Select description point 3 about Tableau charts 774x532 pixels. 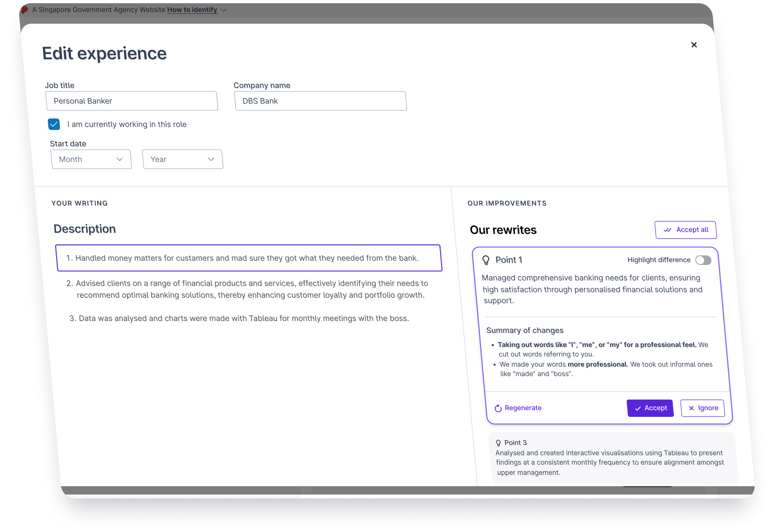[x=239, y=318]
